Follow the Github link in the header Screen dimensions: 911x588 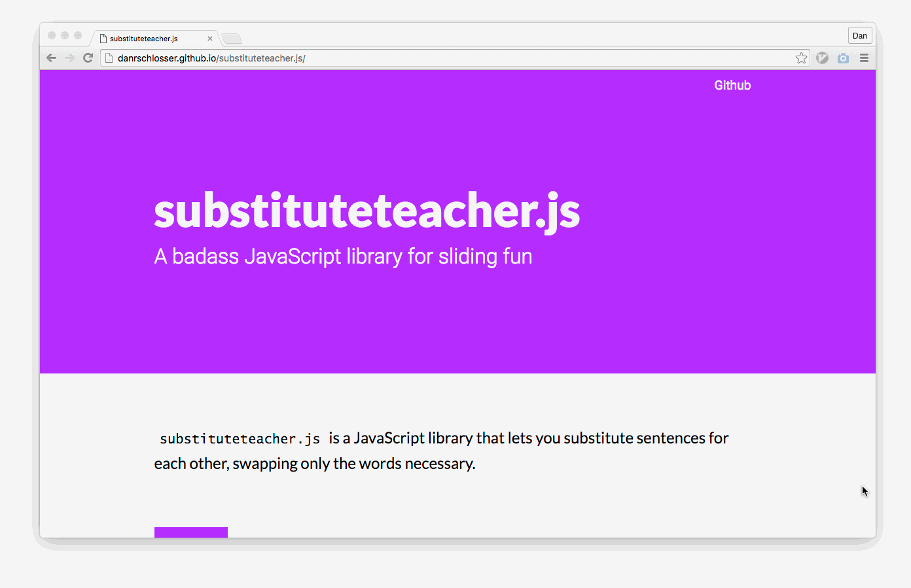coord(732,86)
